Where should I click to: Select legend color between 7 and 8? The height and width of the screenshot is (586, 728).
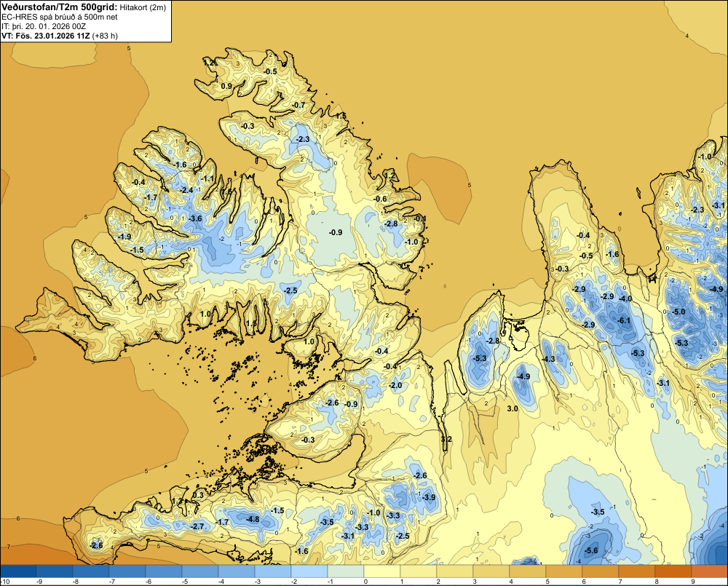click(x=637, y=571)
